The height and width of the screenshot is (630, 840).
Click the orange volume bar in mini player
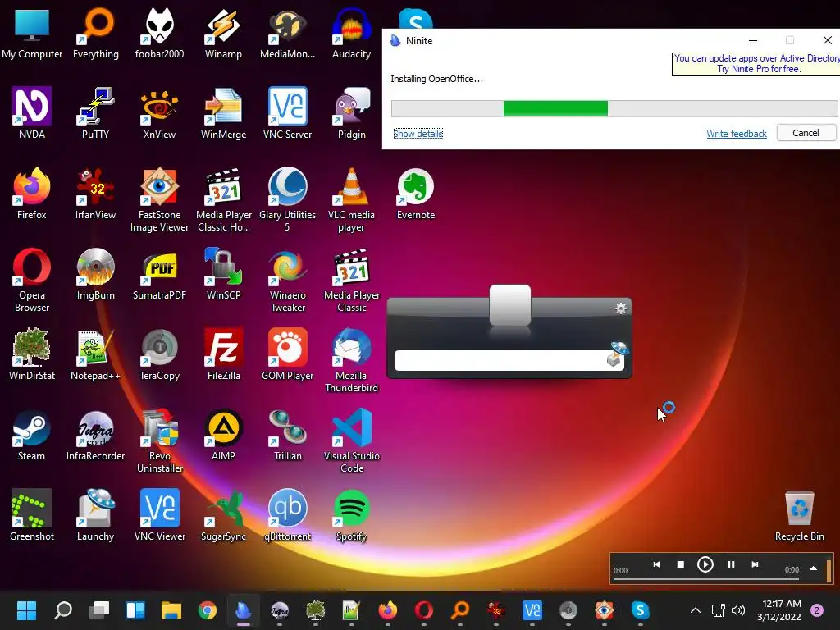[x=829, y=570]
